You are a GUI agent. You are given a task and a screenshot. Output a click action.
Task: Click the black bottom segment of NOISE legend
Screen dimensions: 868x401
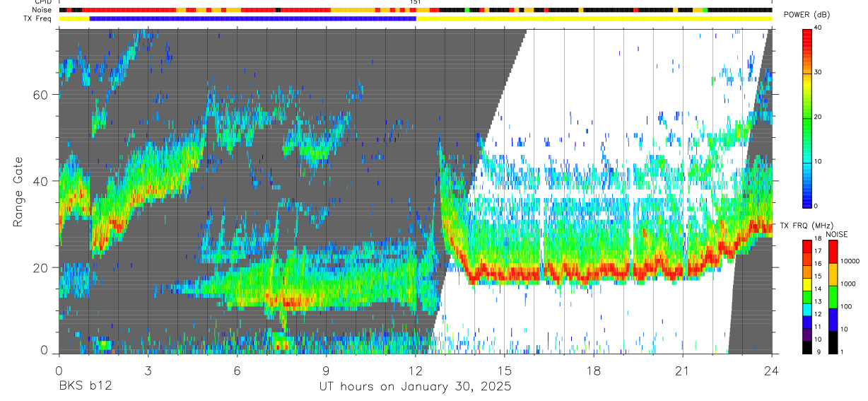click(x=833, y=342)
